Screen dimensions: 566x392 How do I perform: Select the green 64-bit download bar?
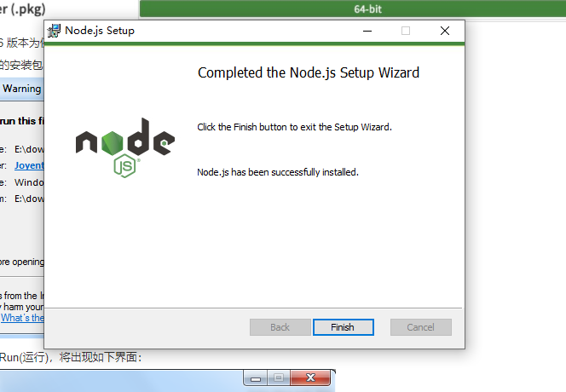pos(353,9)
